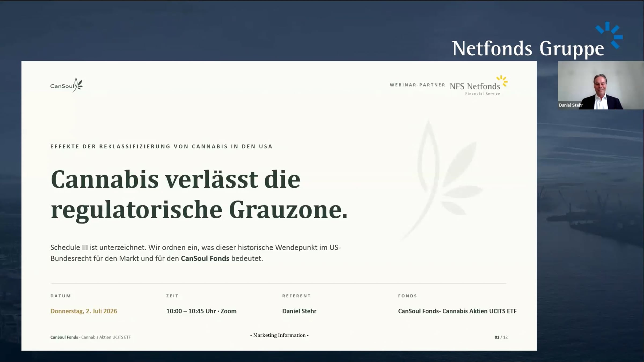Click the ZEIT column label
This screenshot has height=362, width=644.
pyautogui.click(x=172, y=296)
